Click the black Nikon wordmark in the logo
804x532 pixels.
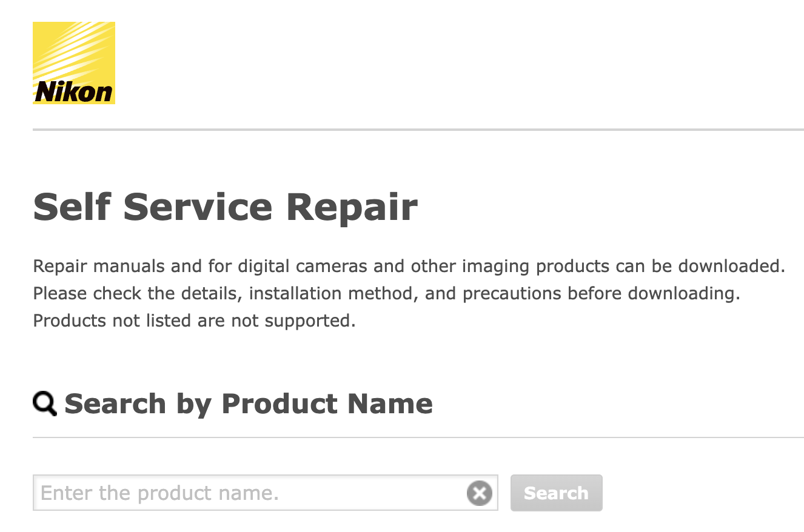73,92
